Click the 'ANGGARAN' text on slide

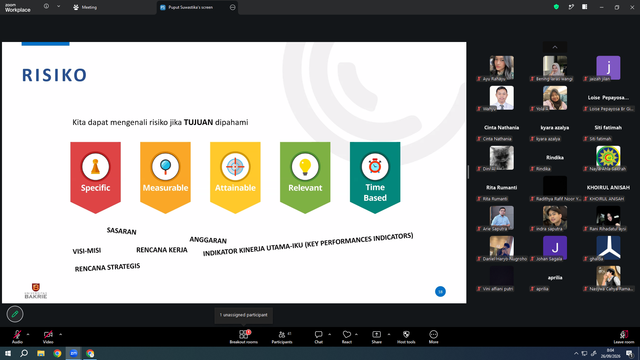click(208, 240)
